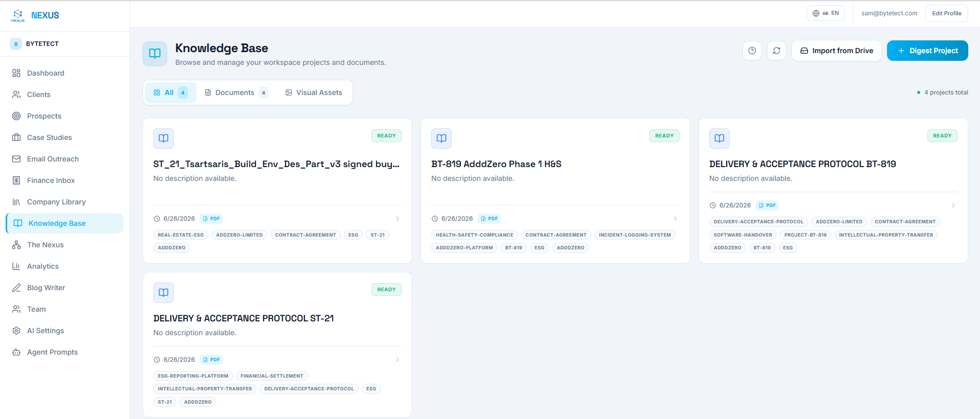Click the Blog Writer pencil icon

pyautogui.click(x=16, y=288)
